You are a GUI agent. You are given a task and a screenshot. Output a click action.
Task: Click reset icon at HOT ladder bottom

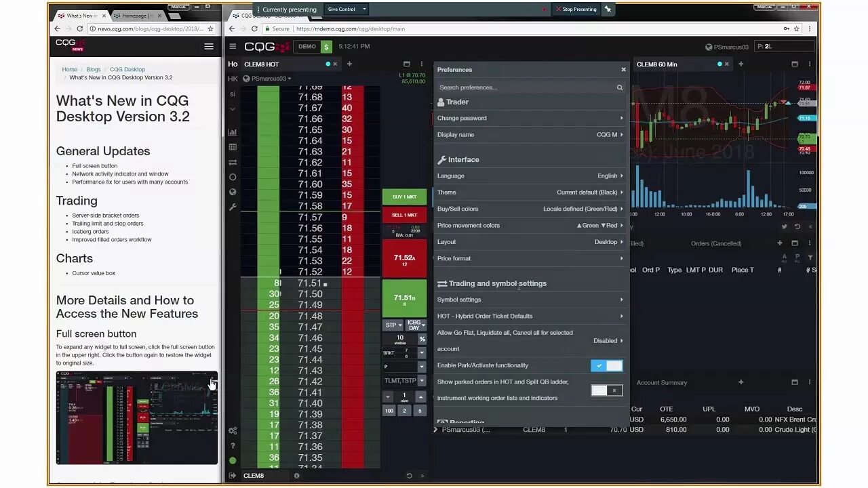point(409,476)
